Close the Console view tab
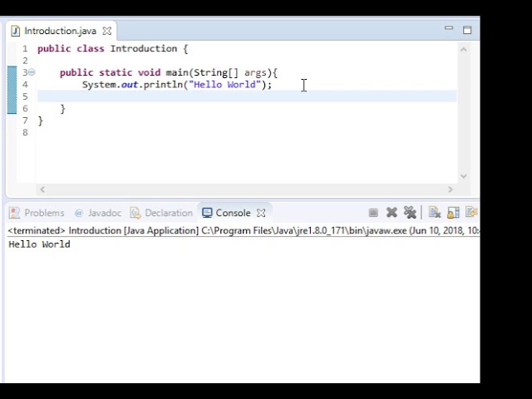This screenshot has height=399, width=532. 261,213
